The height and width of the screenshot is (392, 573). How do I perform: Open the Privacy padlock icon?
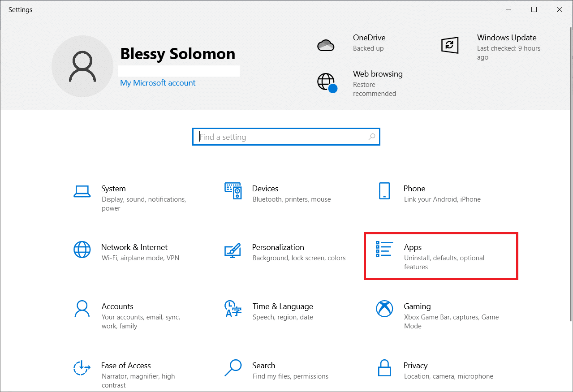point(384,368)
